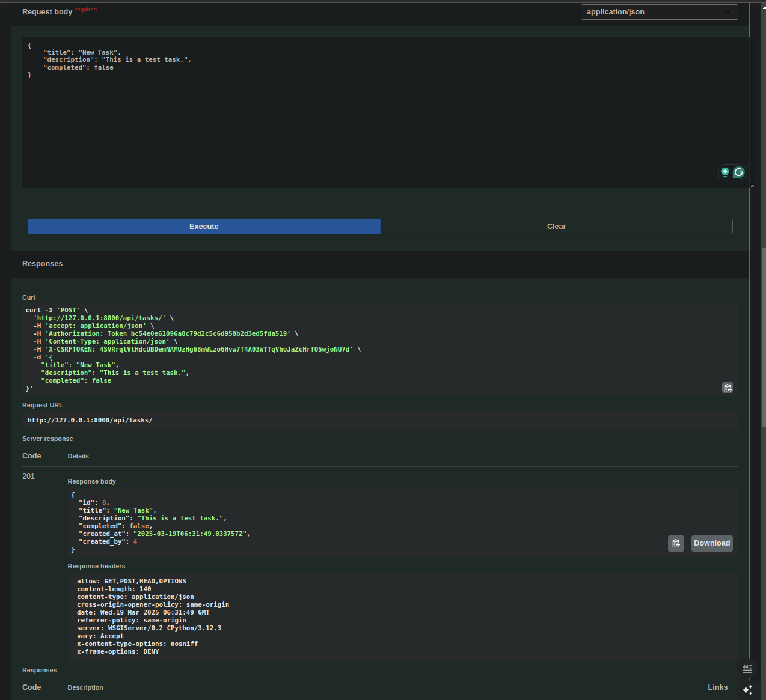Screen dimensions: 766x700
Task: Click the sparkle assistant icon at bottom right
Action: pyautogui.click(x=747, y=690)
